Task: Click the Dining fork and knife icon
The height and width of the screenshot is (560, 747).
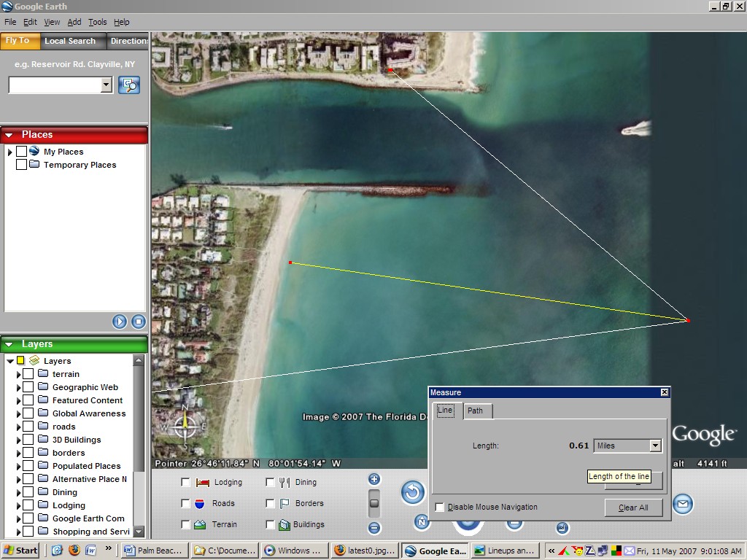Action: [285, 483]
